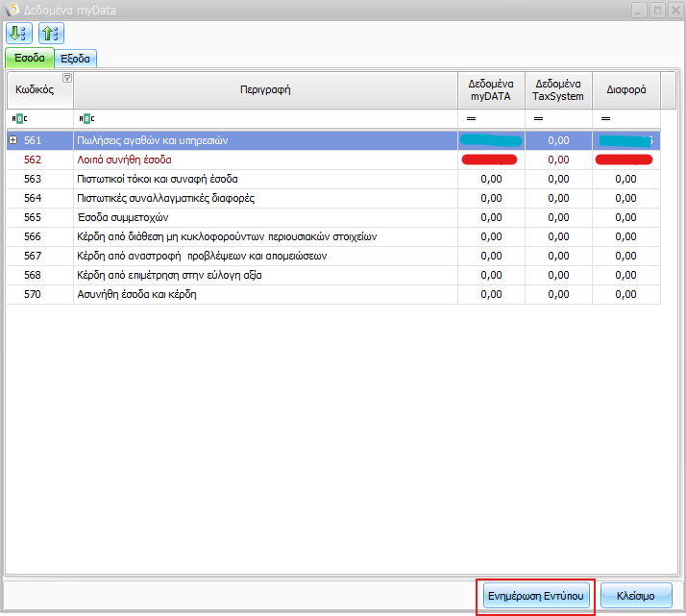Click the ABC filter icon under Κωδικός
Screen dimensions: 686x616
click(x=19, y=118)
